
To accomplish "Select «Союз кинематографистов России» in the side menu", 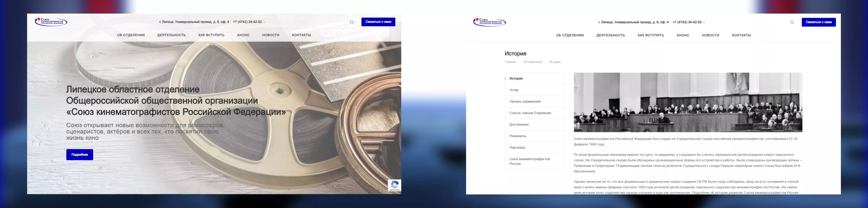I will (534, 161).
